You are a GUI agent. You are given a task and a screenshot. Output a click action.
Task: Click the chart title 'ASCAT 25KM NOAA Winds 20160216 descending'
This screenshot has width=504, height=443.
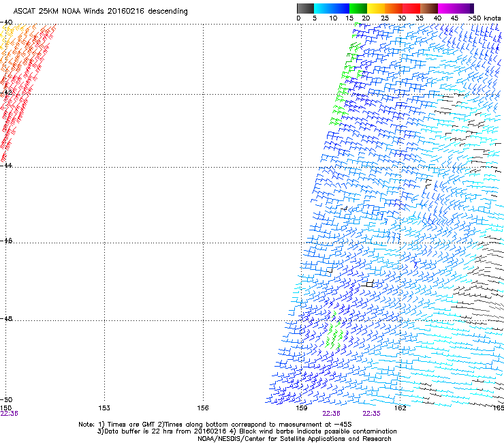101,11
